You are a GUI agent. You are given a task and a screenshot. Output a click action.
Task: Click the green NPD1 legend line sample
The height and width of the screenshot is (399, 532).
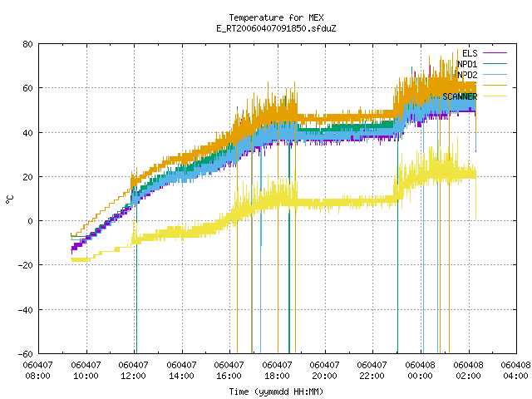[495, 63]
